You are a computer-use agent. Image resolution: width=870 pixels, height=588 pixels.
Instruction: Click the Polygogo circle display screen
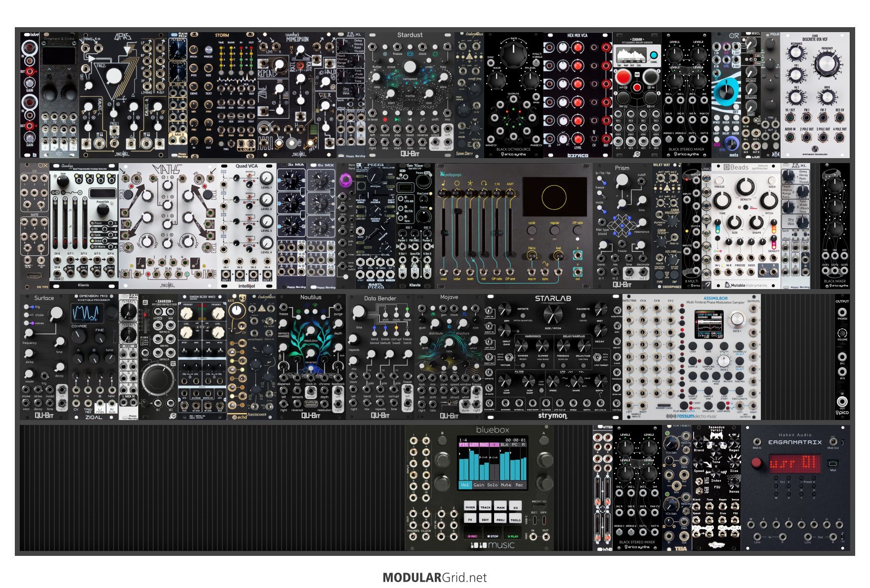pos(554,197)
